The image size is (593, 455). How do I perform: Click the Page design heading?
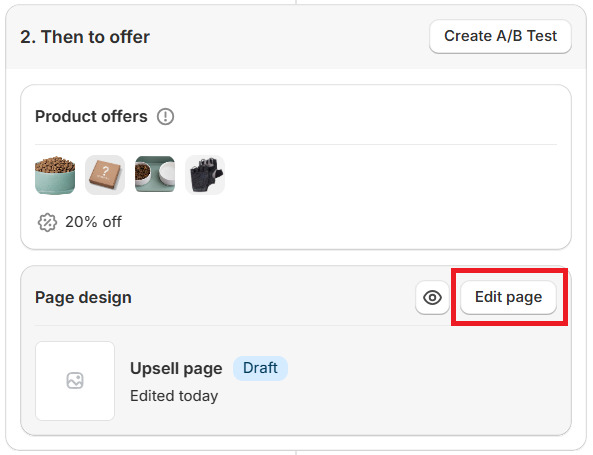coord(83,298)
